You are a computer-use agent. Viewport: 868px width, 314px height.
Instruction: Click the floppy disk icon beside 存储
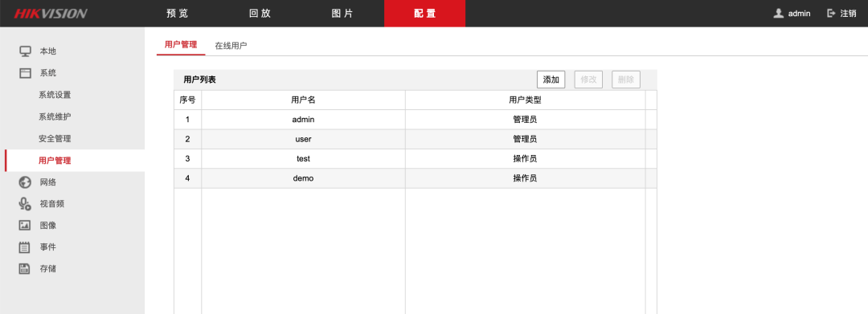(x=25, y=269)
